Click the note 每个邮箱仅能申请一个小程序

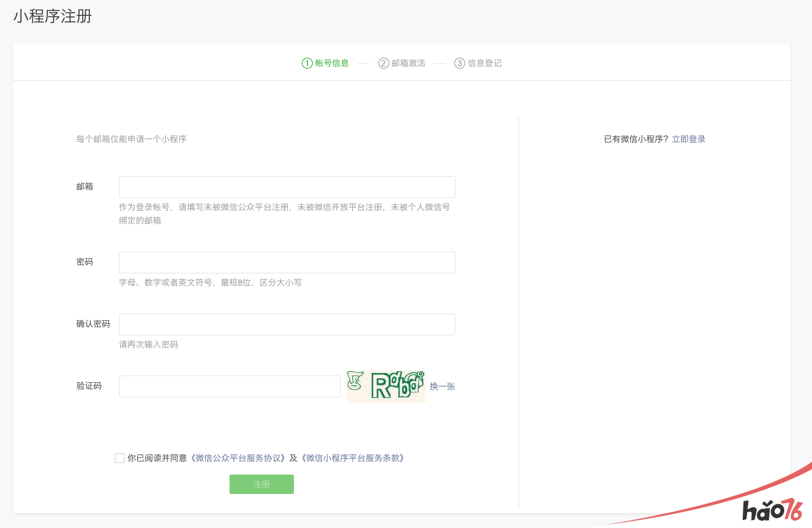pyautogui.click(x=131, y=139)
